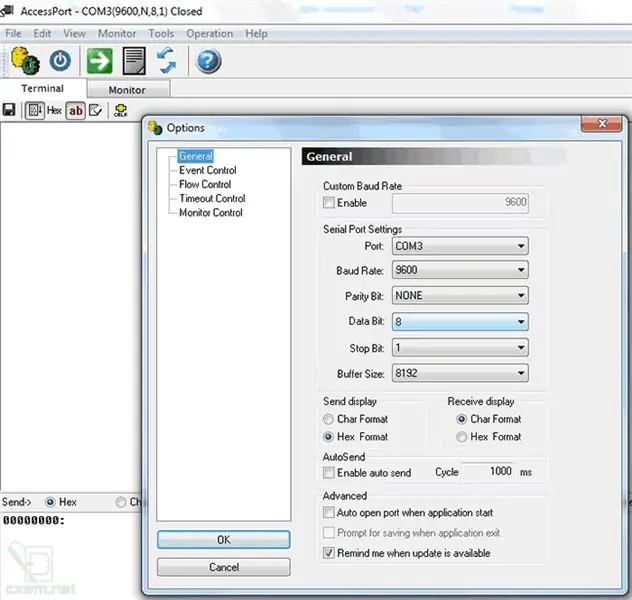Select Monitor Control in the options tree
The image size is (632, 600).
(210, 212)
